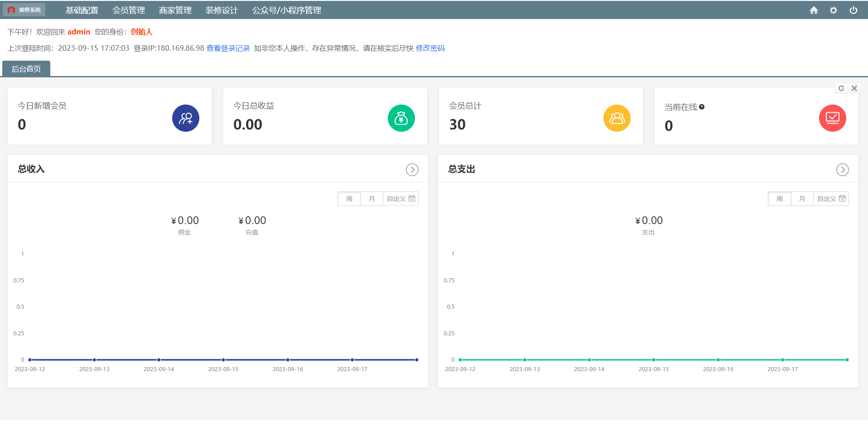Click the blue new members icon
This screenshot has width=868, height=425.
tap(186, 118)
